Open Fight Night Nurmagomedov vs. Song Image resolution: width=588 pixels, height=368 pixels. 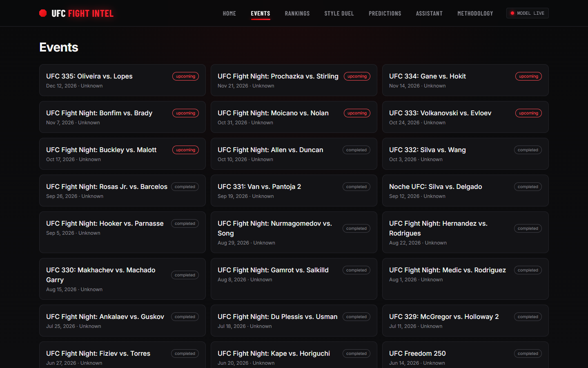(294, 232)
